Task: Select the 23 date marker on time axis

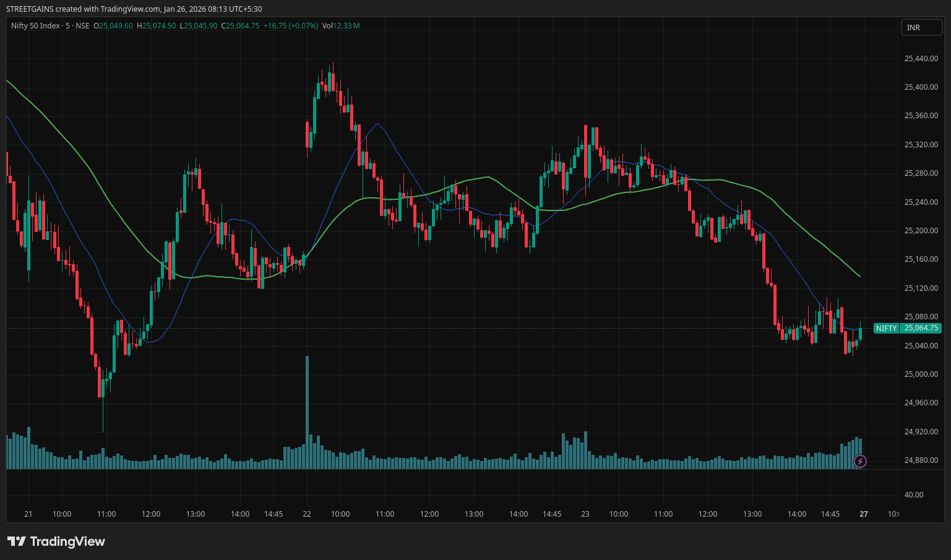Action: (585, 514)
